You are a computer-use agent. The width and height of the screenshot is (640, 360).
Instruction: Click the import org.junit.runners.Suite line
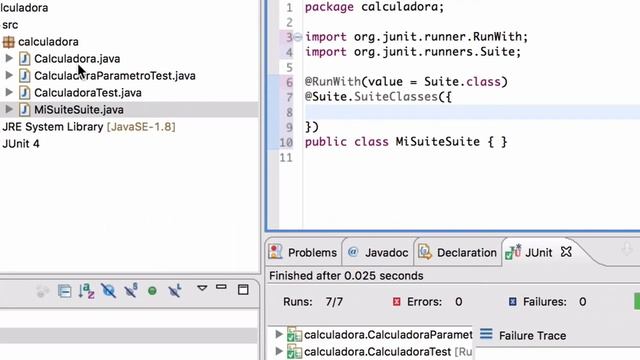pos(413,52)
